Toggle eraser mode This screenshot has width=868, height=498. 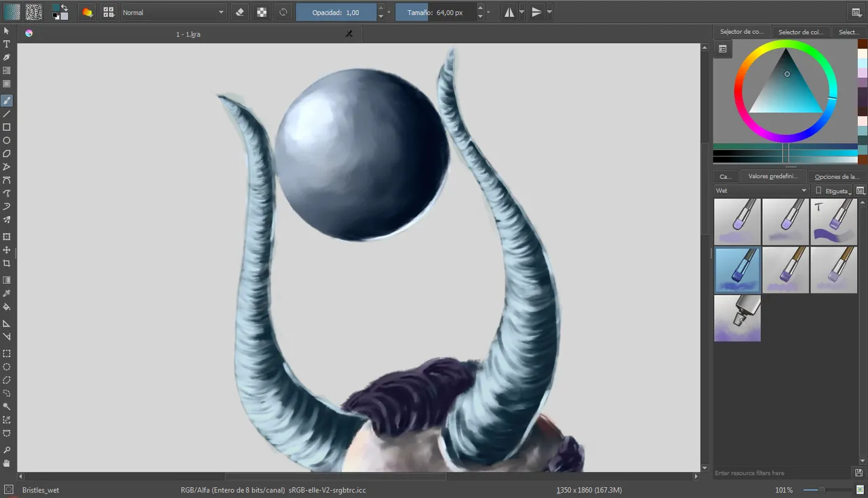click(x=239, y=12)
